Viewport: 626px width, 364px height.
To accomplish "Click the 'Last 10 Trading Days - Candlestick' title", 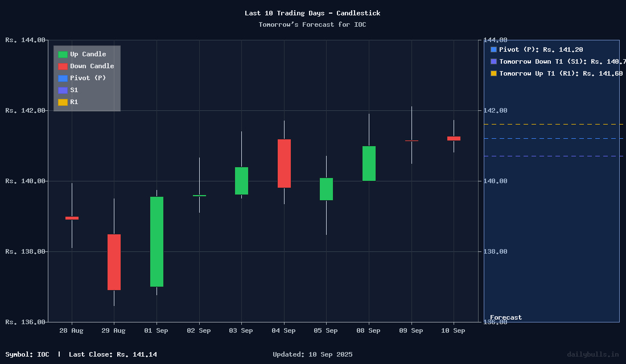I will tap(312, 13).
